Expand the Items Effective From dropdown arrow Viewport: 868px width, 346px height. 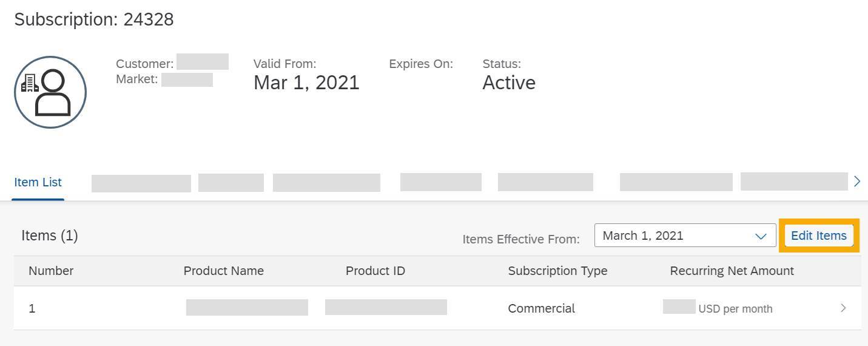[x=761, y=236]
